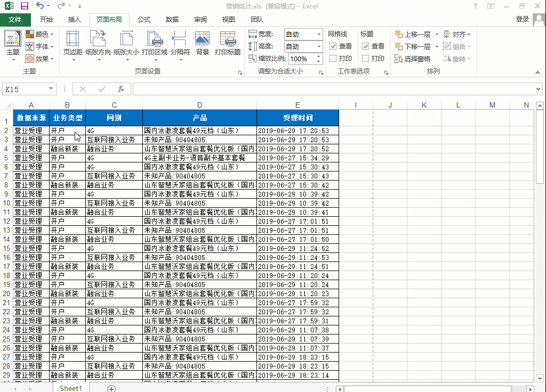Screen dimensions: 546x392
Task: Open the 主题 themes gallery button
Action: (x=13, y=46)
